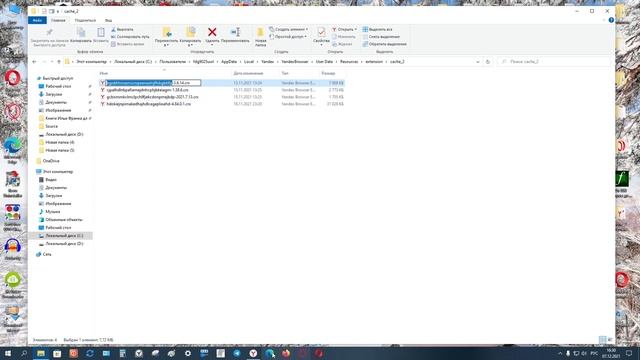Open Музыка in the navigation pane
Screen dimensions: 640x360
click(53, 211)
